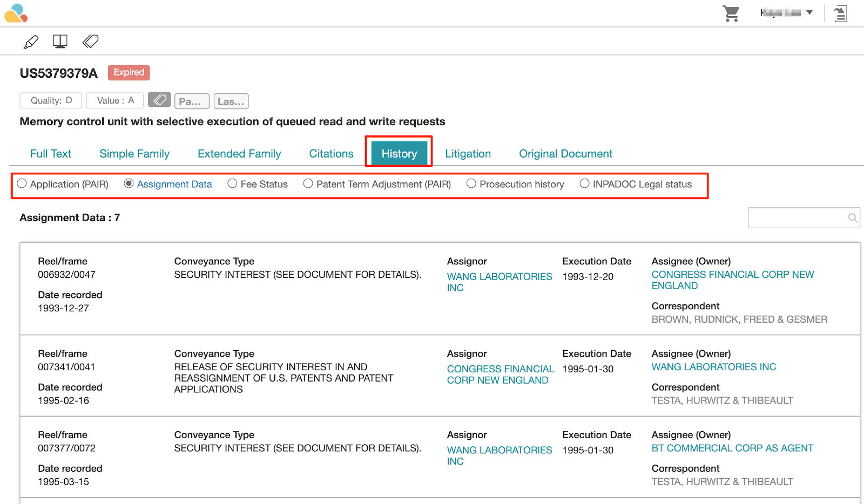Open assignee CONGRESS FINANCIAL CORP NEW ENGLAND first row
The width and height of the screenshot is (864, 504).
click(x=733, y=280)
